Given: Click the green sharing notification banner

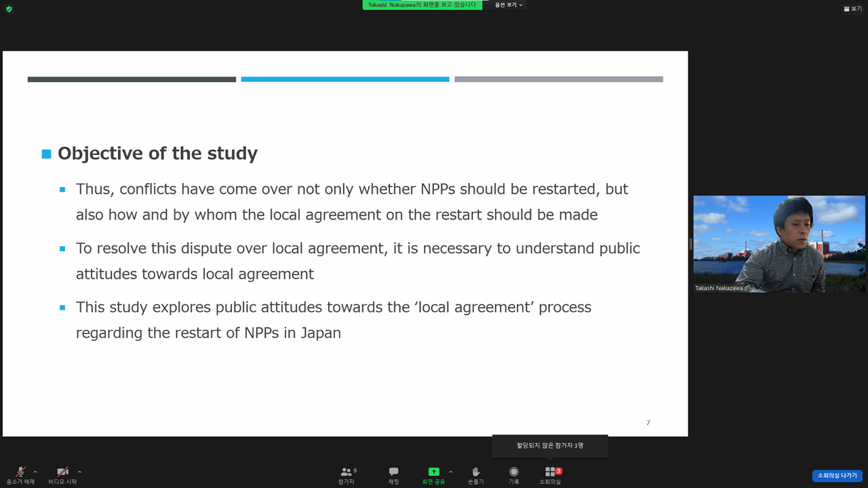Looking at the screenshot, I should (x=422, y=5).
